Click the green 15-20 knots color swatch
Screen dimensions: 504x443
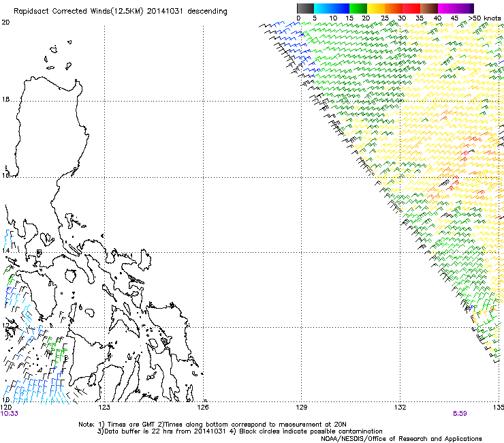point(358,8)
